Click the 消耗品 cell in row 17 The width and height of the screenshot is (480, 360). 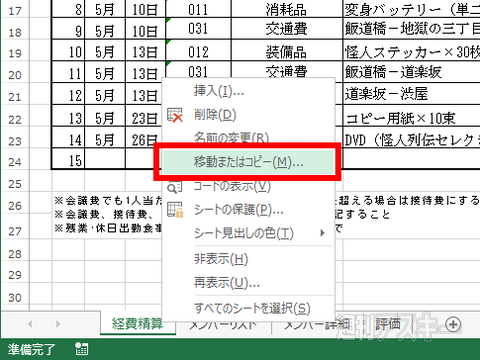[287, 9]
